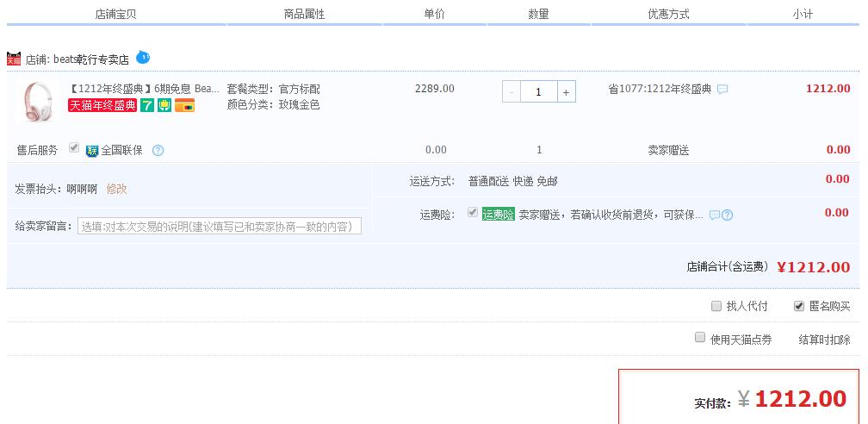The image size is (868, 424).
Task: Toggle the 运费险 checkbox
Action: click(x=472, y=212)
